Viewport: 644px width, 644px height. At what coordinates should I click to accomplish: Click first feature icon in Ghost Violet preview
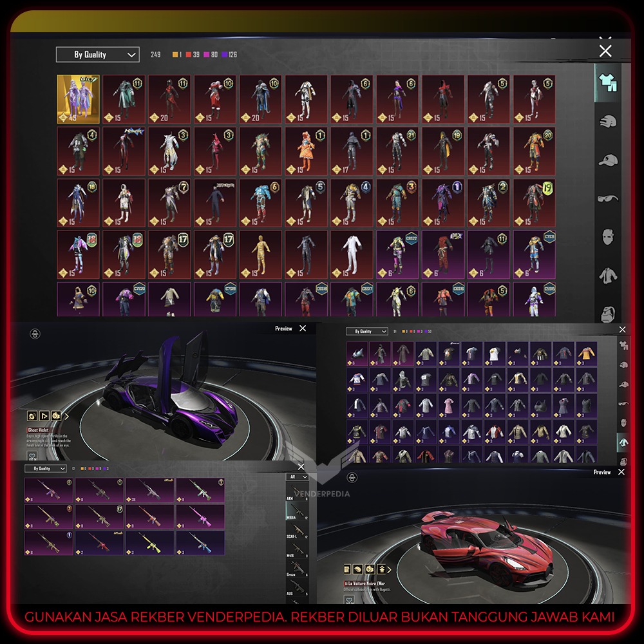[x=32, y=415]
